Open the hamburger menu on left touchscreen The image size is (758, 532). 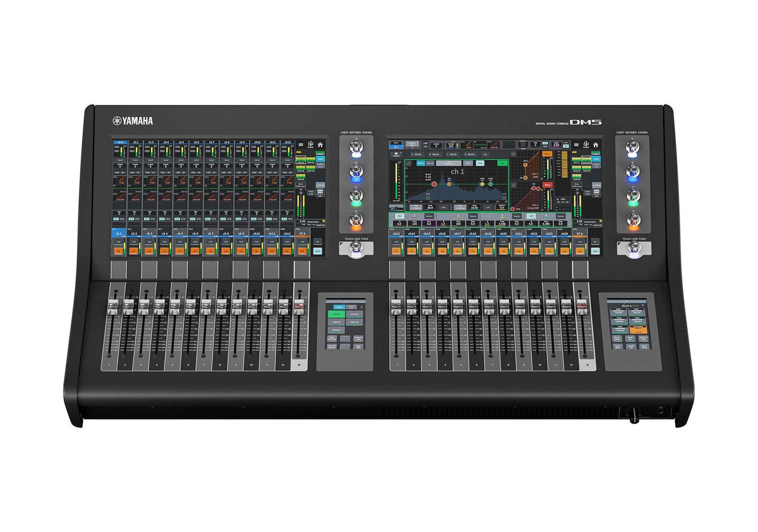pyautogui.click(x=301, y=145)
